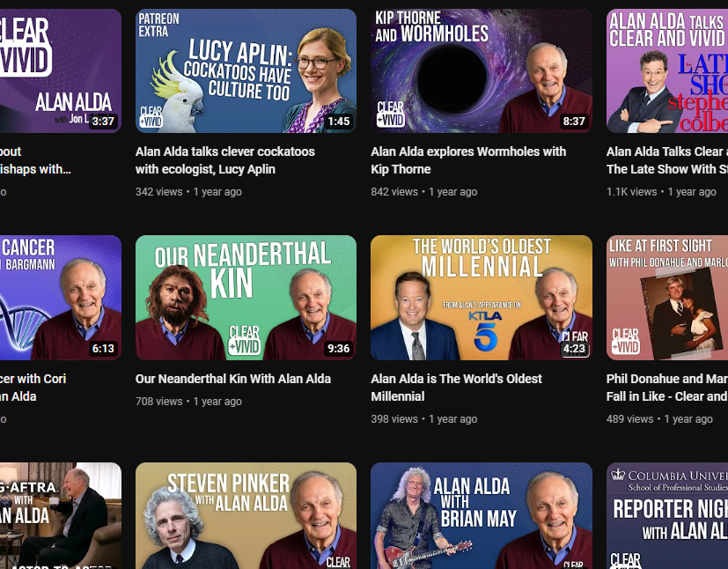Open the Our Neanderthal Kin thumbnail
This screenshot has width=728, height=569.
coord(246,298)
